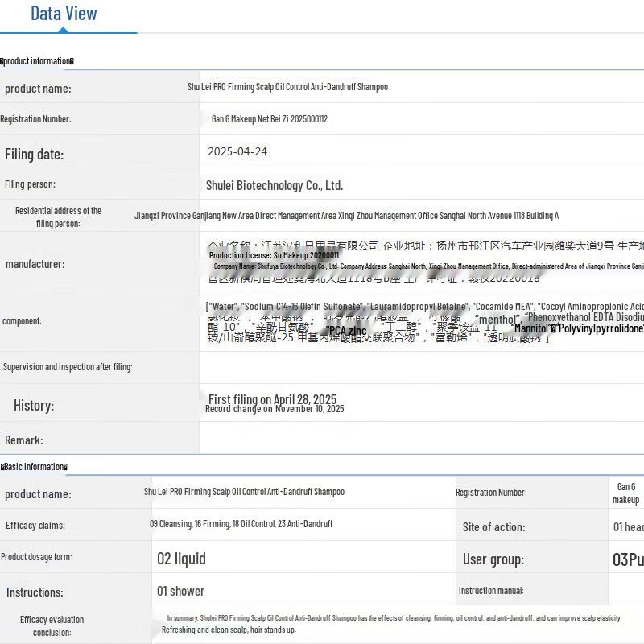This screenshot has height=644, width=644.
Task: Click the Filing person label
Action: point(30,184)
